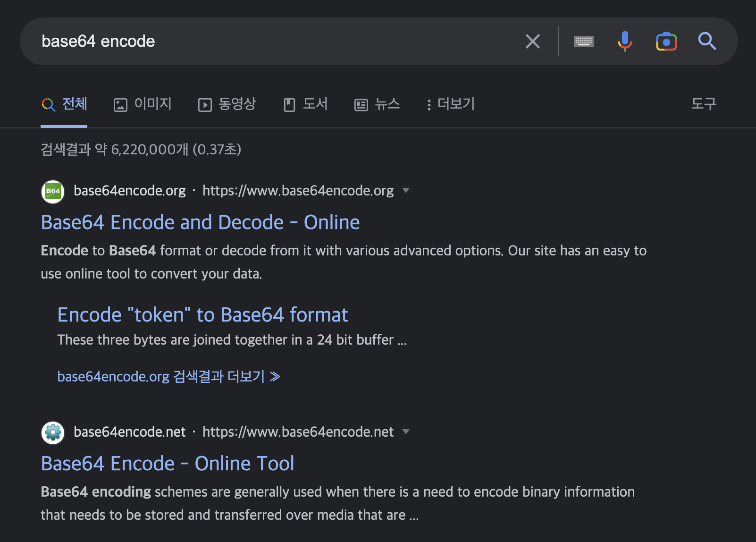Open the 도구 search tools panel
Viewport: 756px width, 542px height.
tap(704, 104)
